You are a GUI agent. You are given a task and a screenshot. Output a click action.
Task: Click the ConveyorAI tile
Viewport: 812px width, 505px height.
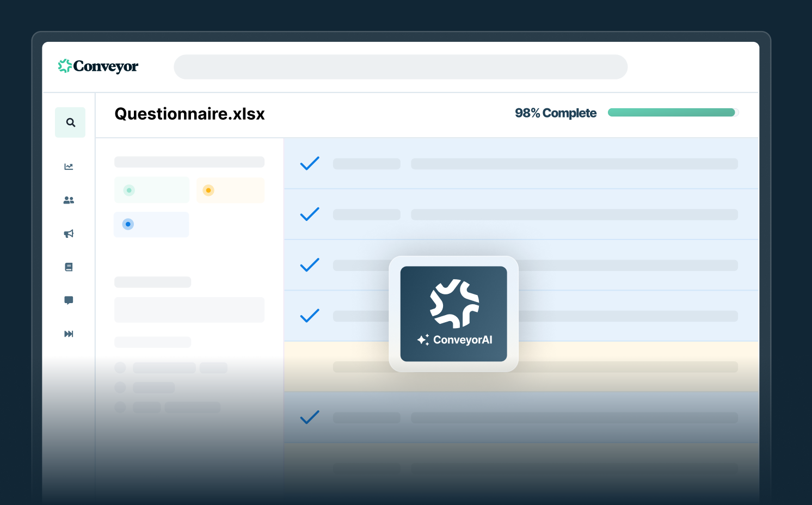[453, 314]
